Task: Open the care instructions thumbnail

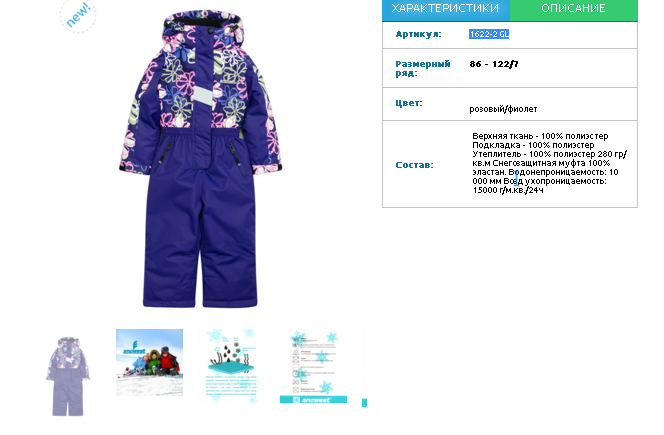Action: coord(313,366)
